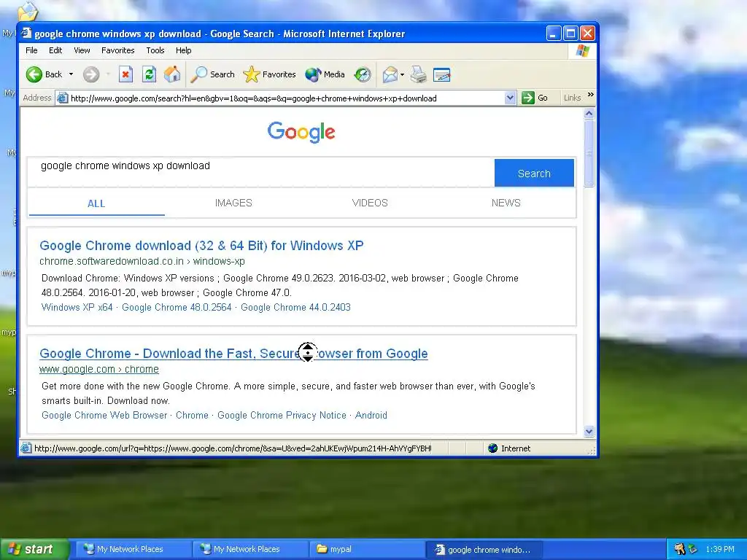Show browsing History clock icon

tap(363, 74)
